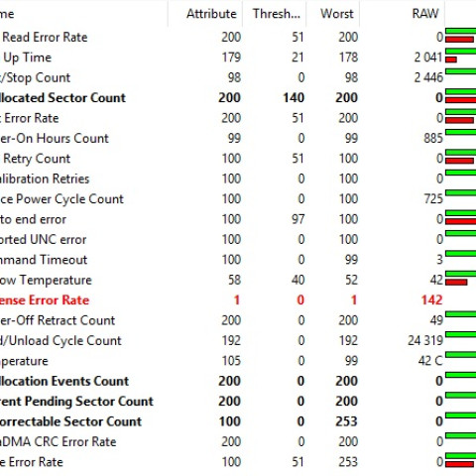The image size is (476, 476).
Task: Select the UltraDMA CRC Error Rate row
Action: tap(238, 441)
